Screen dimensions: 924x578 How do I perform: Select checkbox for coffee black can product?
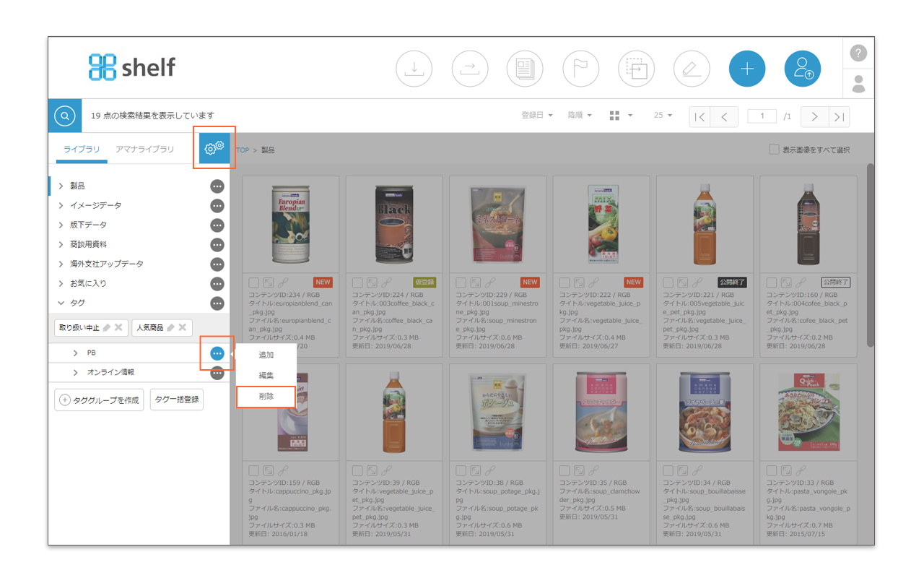357,282
